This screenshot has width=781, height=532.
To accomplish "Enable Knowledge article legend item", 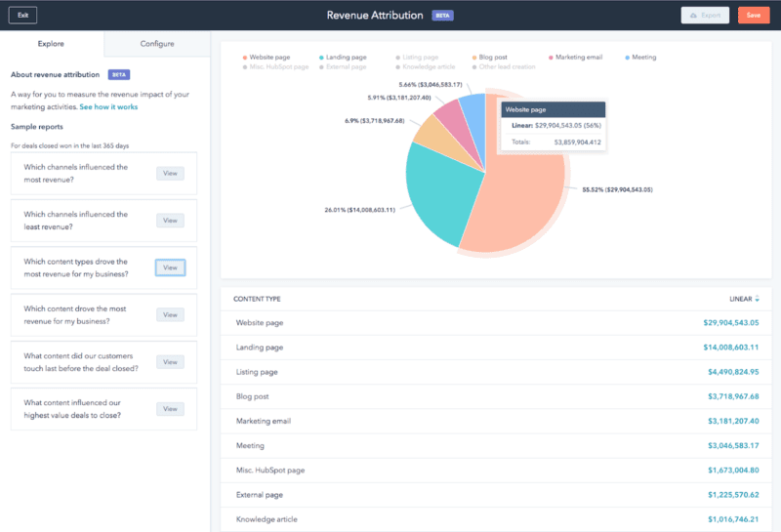I will (398, 66).
